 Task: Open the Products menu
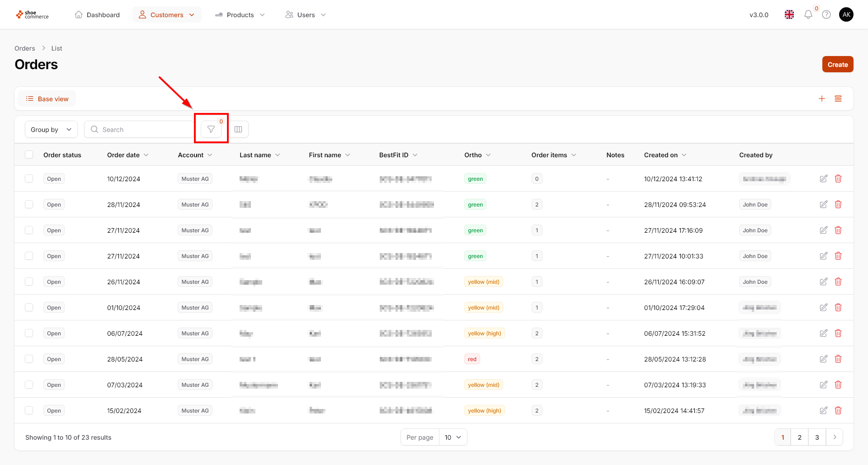tap(240, 14)
